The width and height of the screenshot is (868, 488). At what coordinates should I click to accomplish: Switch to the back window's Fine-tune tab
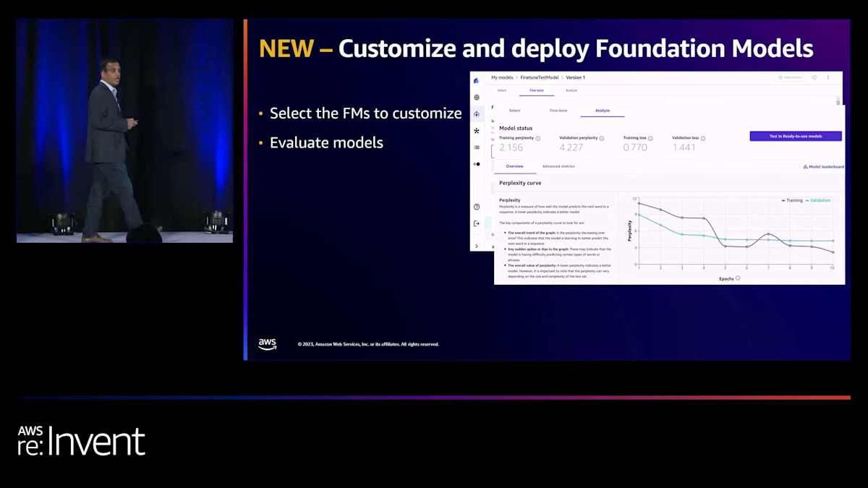(x=537, y=90)
